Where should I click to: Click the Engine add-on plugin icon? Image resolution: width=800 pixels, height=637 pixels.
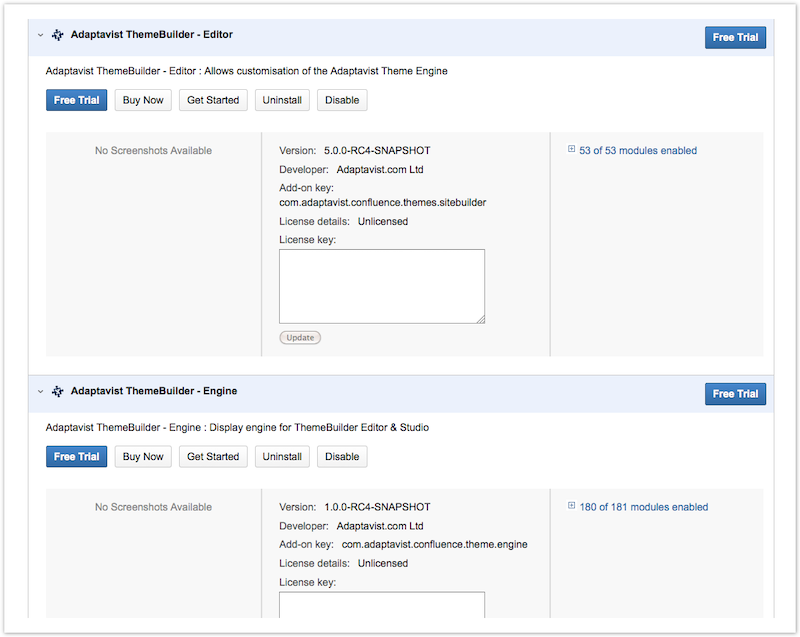(x=58, y=391)
